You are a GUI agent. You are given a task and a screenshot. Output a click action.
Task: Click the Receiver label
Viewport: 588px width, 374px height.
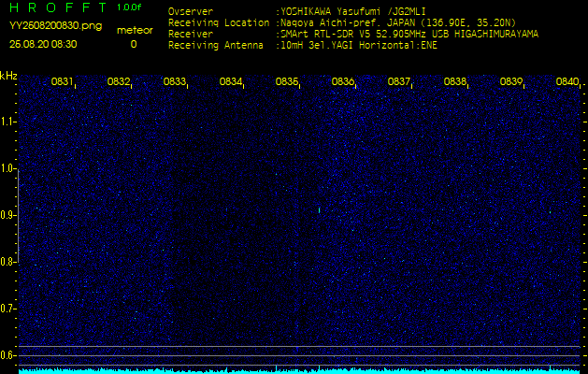(191, 35)
